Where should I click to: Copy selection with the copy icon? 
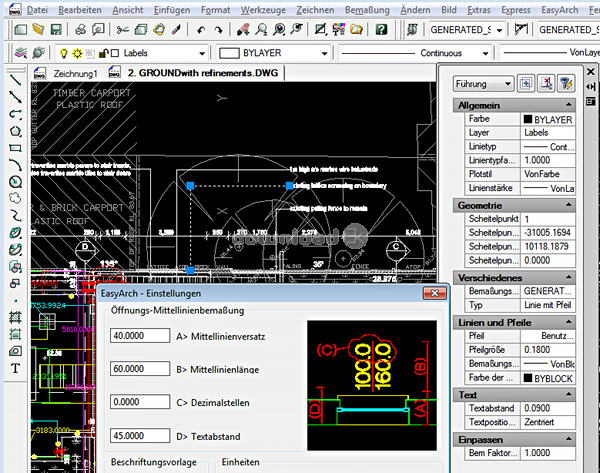141,29
